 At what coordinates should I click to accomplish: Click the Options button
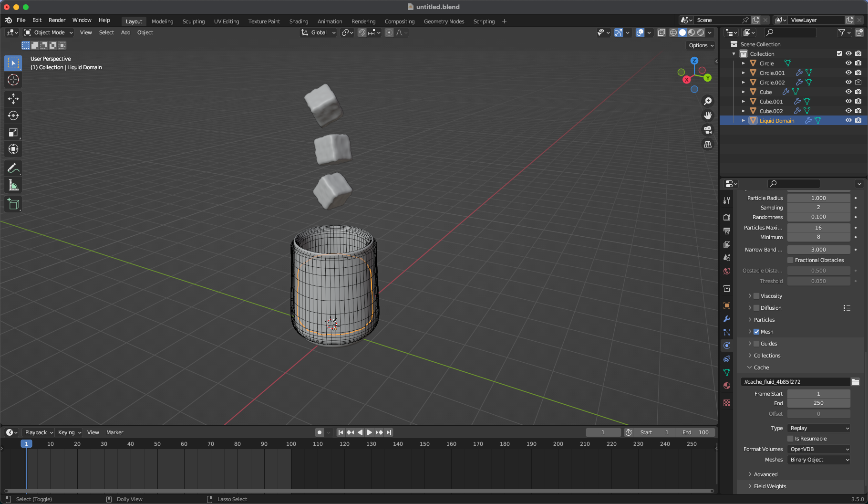(701, 45)
